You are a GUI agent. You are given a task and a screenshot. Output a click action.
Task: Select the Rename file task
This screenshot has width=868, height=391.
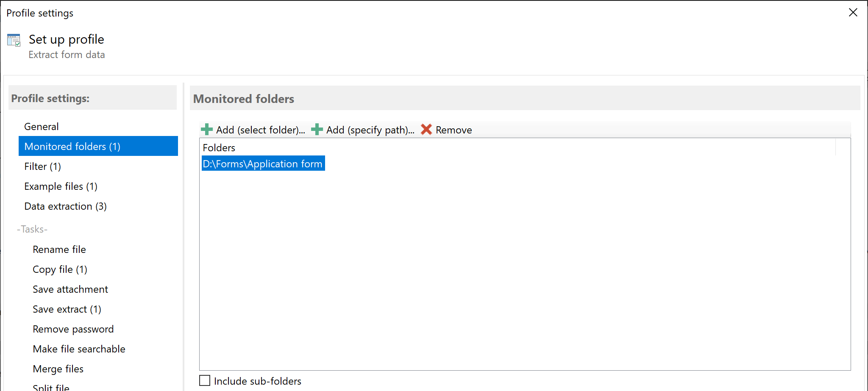(59, 249)
